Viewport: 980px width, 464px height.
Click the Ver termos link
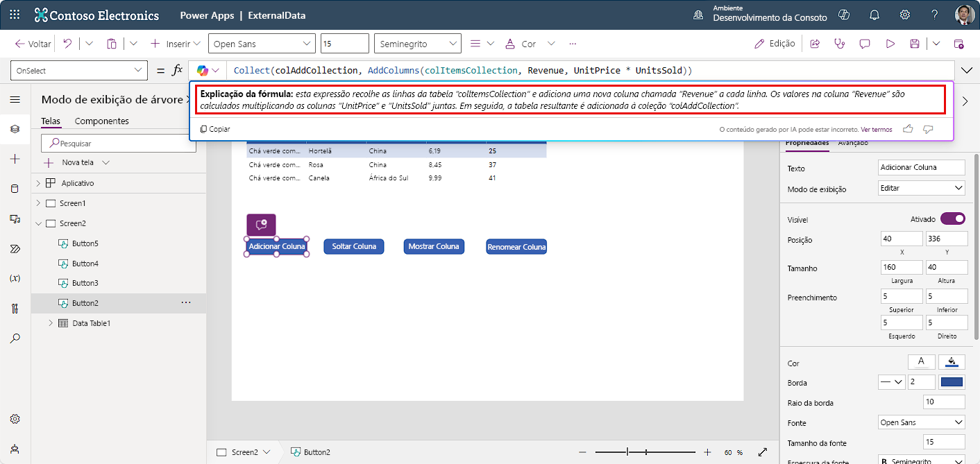tap(876, 129)
